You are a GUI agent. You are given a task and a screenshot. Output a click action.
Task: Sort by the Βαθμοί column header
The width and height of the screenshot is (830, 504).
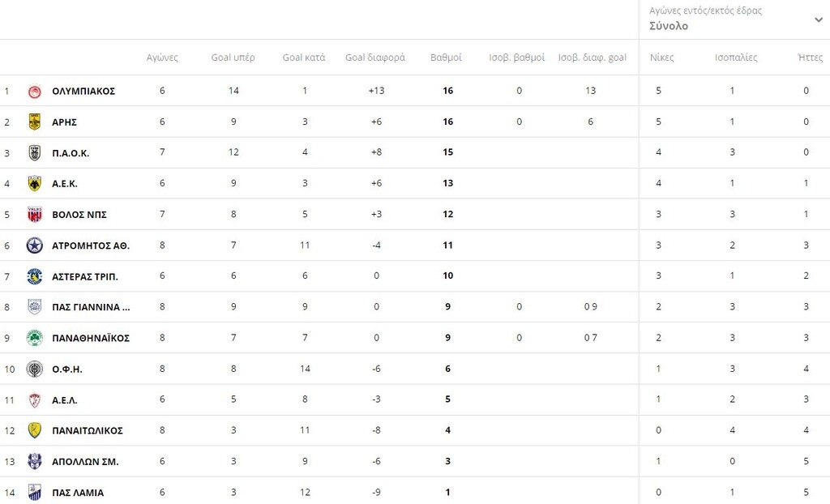coord(446,58)
